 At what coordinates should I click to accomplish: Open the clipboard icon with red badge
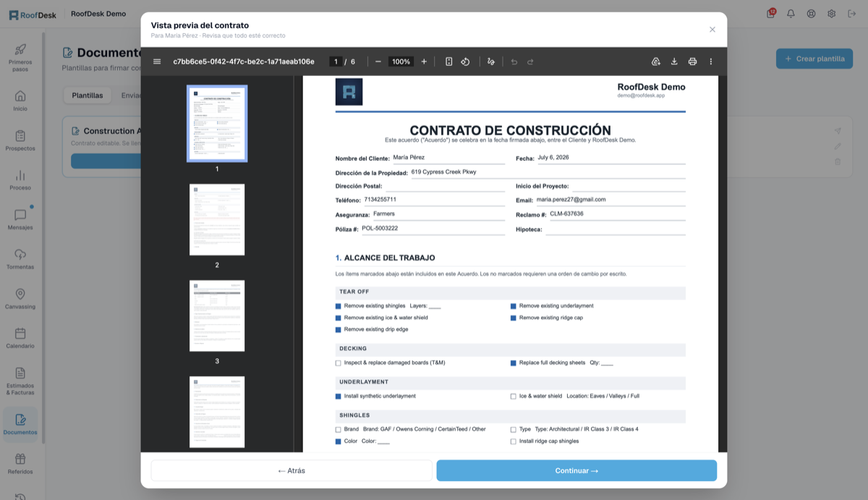coord(770,14)
